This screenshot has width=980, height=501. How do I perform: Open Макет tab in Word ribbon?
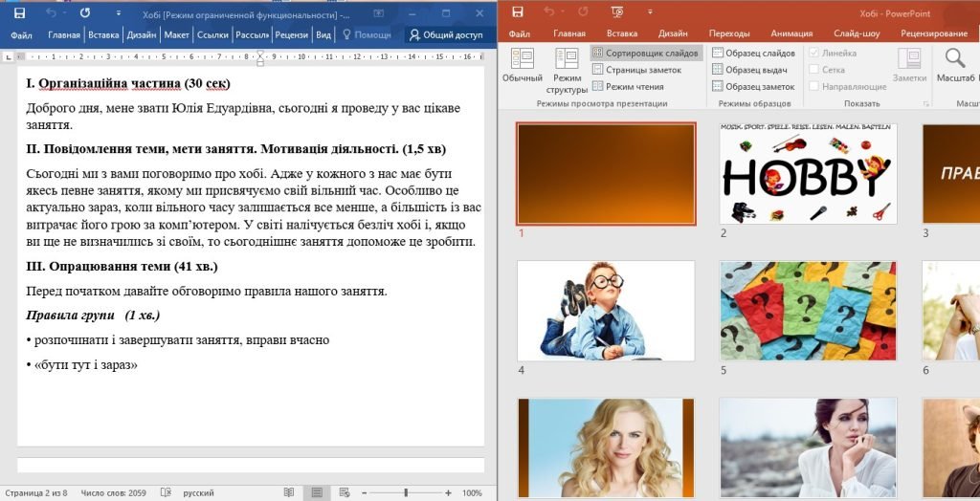(x=177, y=35)
